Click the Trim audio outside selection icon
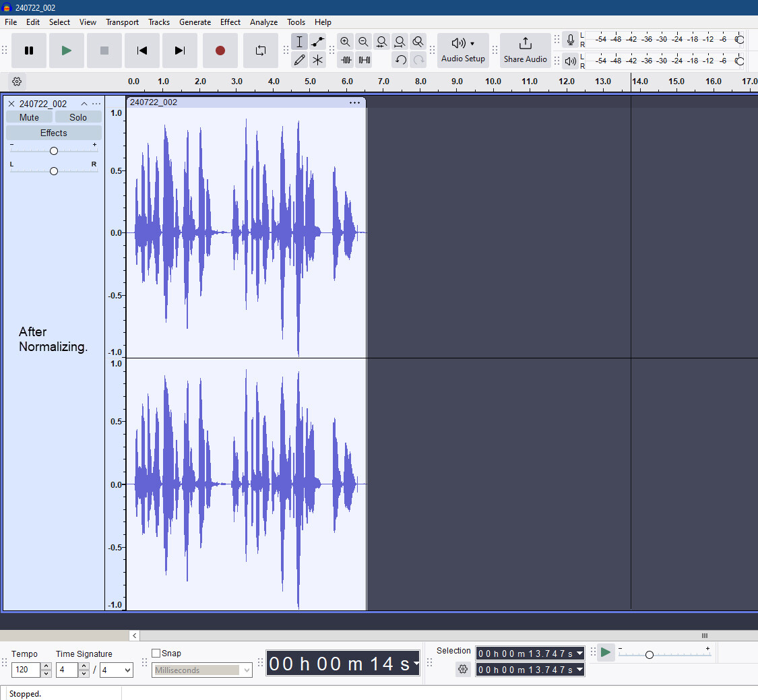758x700 pixels. (x=346, y=60)
